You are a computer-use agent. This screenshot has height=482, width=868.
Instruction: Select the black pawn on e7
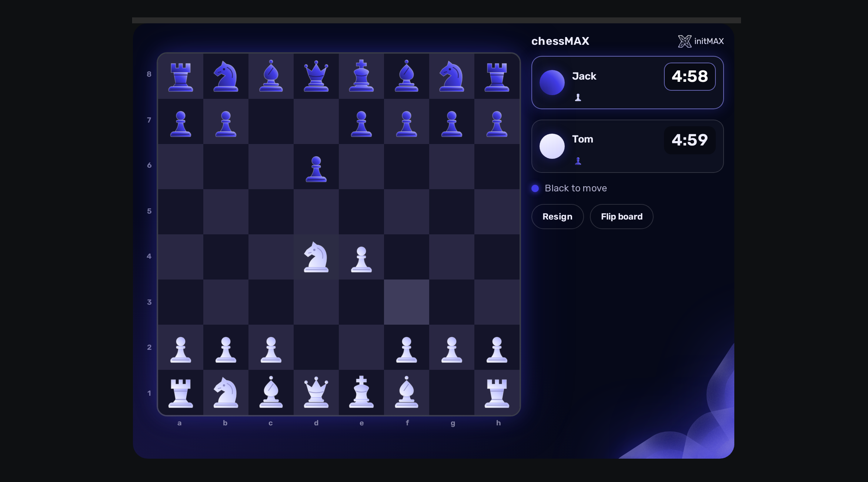tap(361, 124)
